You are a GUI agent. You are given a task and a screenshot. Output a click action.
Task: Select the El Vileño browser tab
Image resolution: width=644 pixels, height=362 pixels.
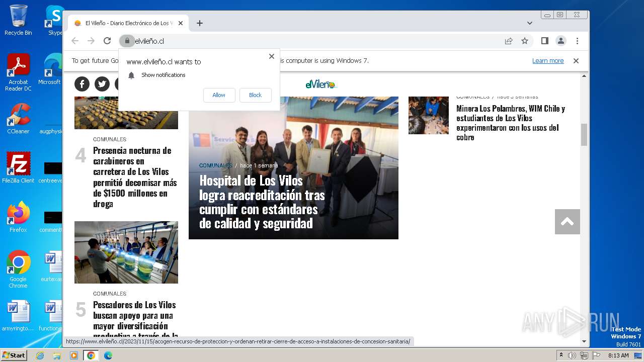click(x=128, y=23)
